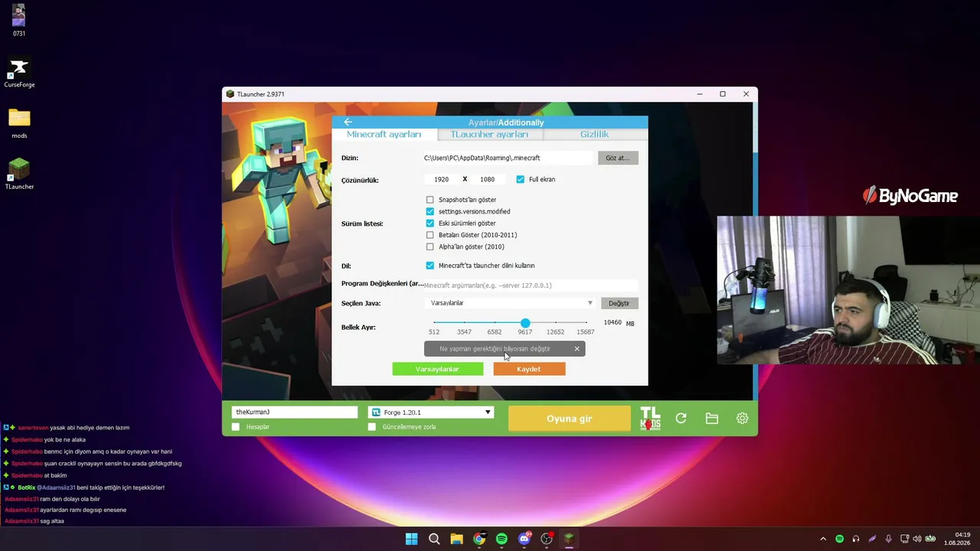The height and width of the screenshot is (551, 980).
Task: Open the TL Mods icon
Action: (650, 419)
